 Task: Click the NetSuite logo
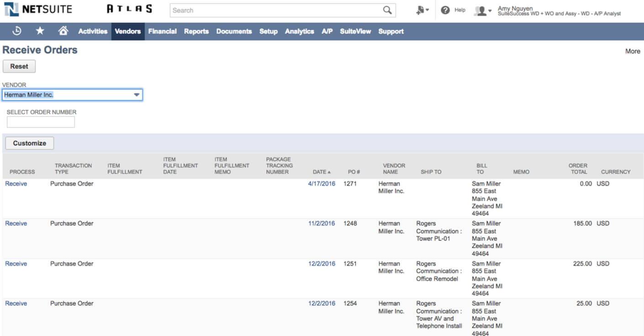[38, 10]
